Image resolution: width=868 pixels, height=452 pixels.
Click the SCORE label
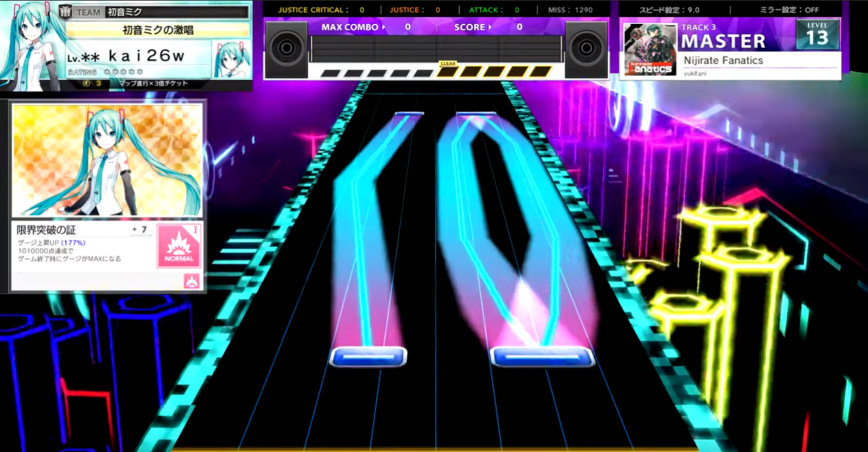pyautogui.click(x=469, y=27)
